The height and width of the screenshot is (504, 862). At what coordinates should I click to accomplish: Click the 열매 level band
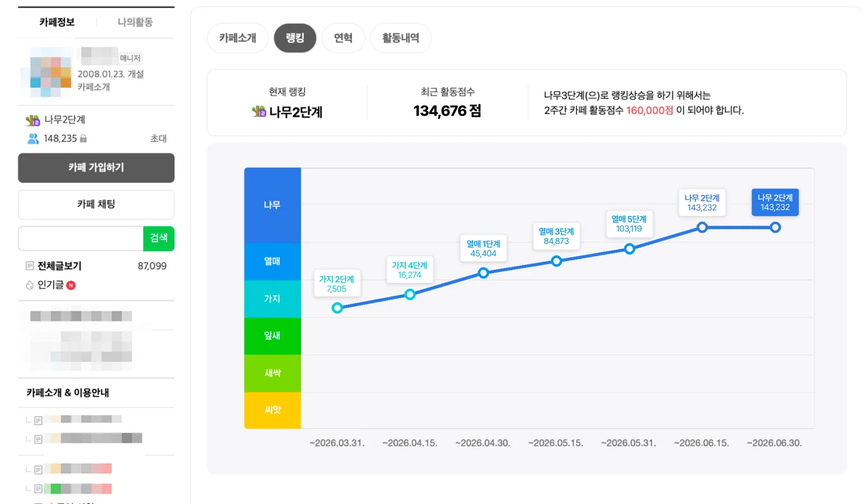(273, 261)
